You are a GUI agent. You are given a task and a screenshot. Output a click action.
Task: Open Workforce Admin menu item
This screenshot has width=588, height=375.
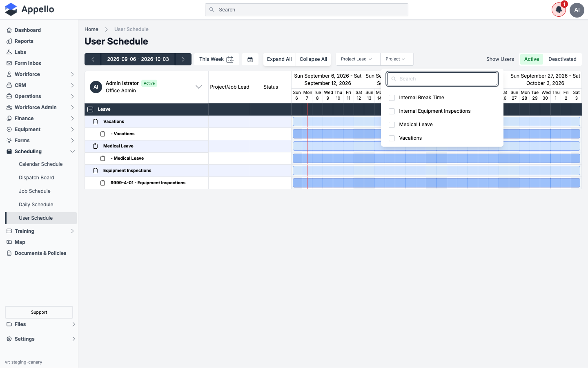point(41,107)
